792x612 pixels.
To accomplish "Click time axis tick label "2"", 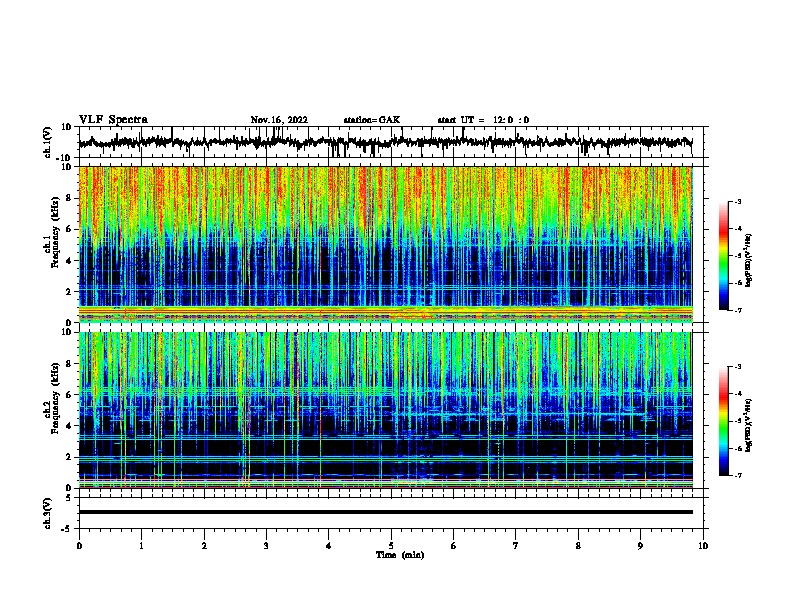I will (x=204, y=546).
